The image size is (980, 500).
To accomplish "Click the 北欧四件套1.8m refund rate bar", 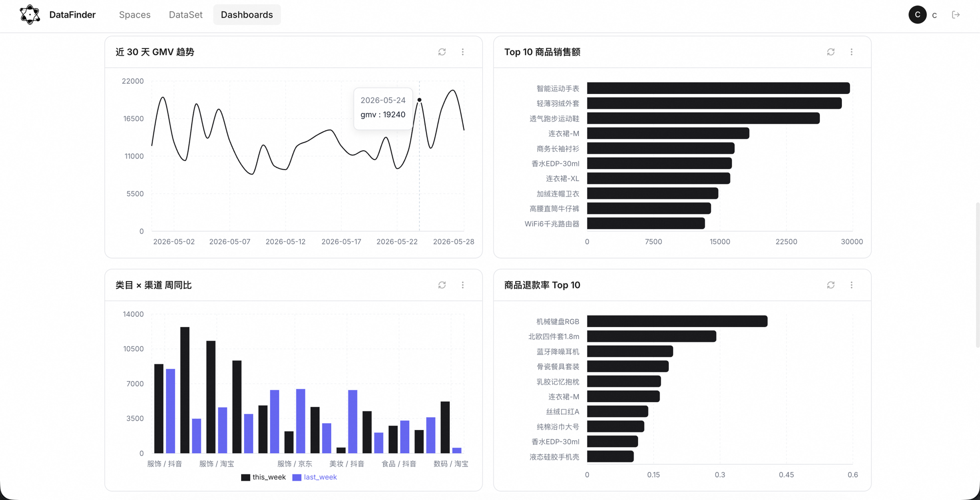I will pyautogui.click(x=652, y=336).
